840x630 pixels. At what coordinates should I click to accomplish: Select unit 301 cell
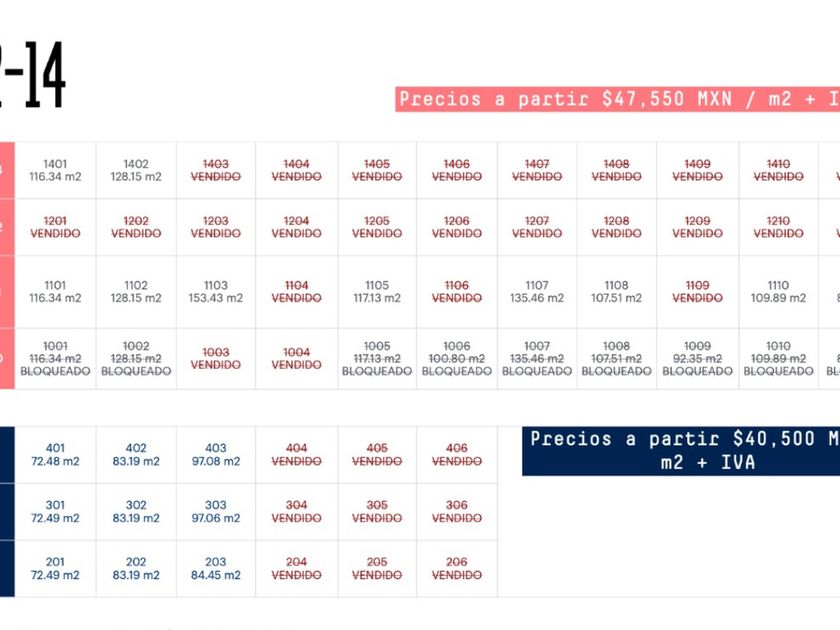pos(55,512)
